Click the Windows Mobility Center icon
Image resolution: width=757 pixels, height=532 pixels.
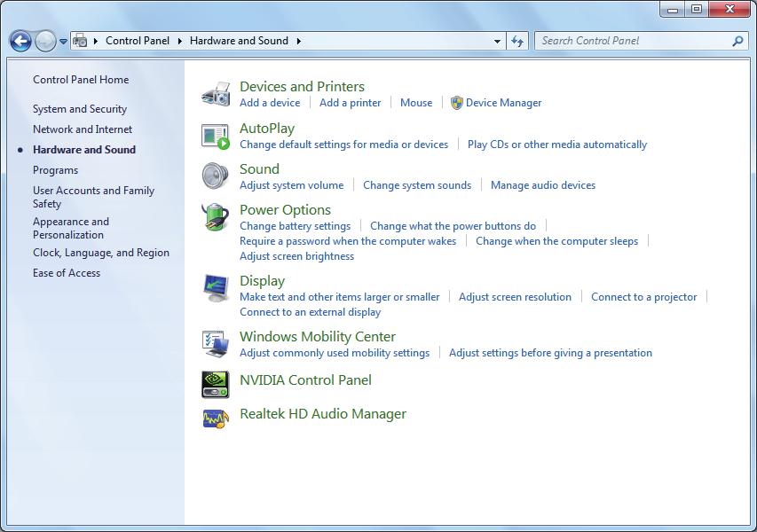coord(216,344)
